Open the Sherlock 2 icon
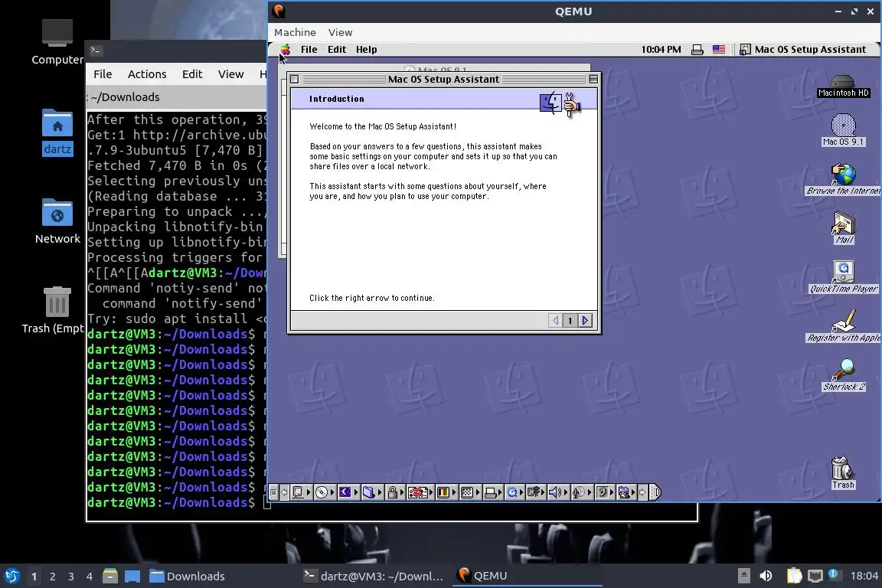Screen dimensions: 882x588 (x=843, y=374)
